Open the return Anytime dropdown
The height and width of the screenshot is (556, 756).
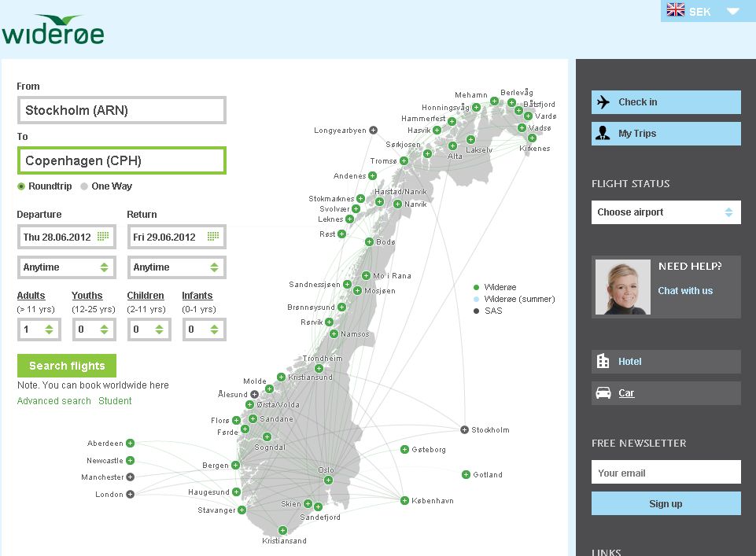(x=176, y=267)
